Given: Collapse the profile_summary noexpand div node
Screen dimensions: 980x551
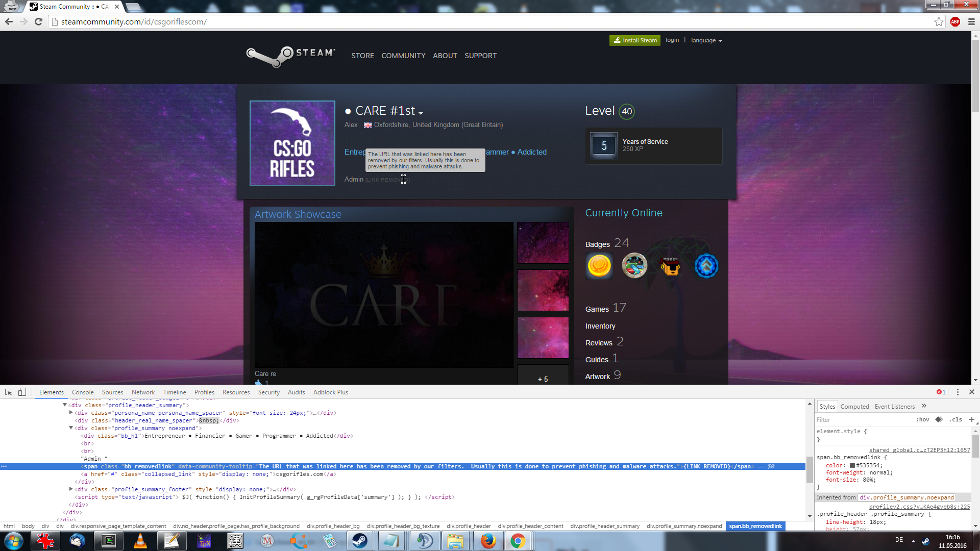Looking at the screenshot, I should coord(71,428).
